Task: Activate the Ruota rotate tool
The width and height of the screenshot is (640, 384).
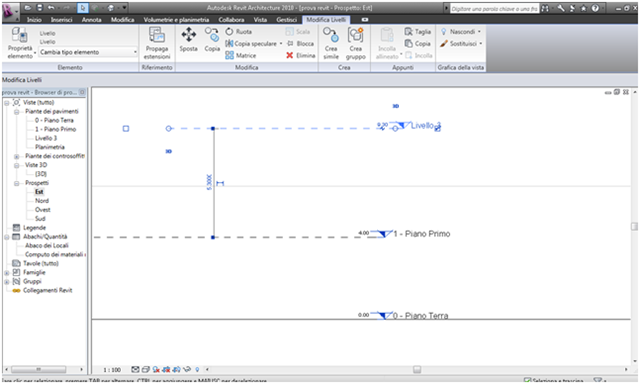Action: coord(239,31)
